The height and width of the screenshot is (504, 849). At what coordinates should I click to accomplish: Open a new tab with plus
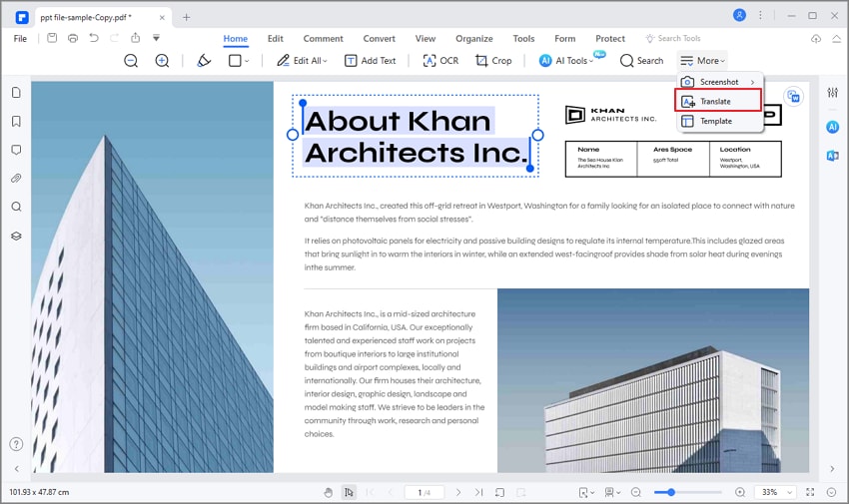click(186, 17)
